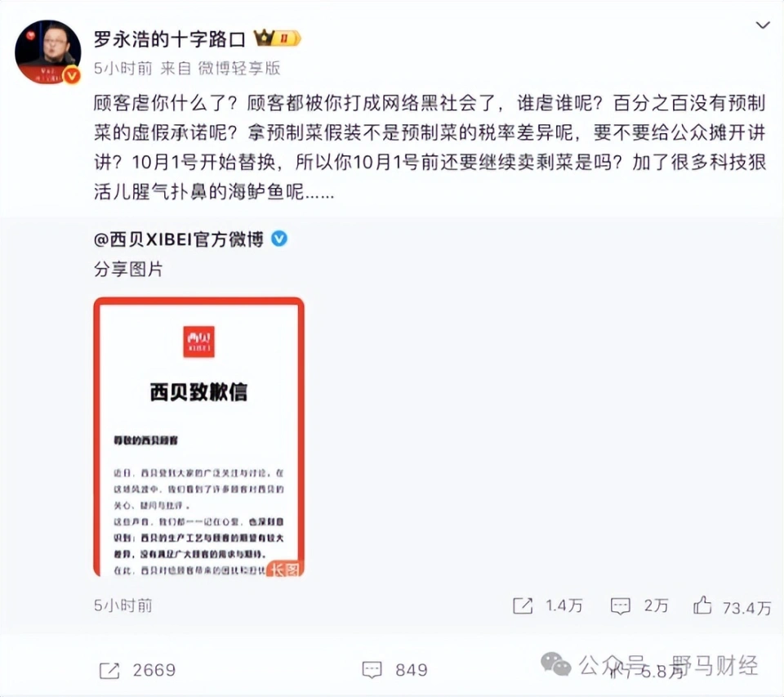This screenshot has width=784, height=697.
Task: Open 罗永浩的十字路口 profile avatar
Action: (x=48, y=51)
